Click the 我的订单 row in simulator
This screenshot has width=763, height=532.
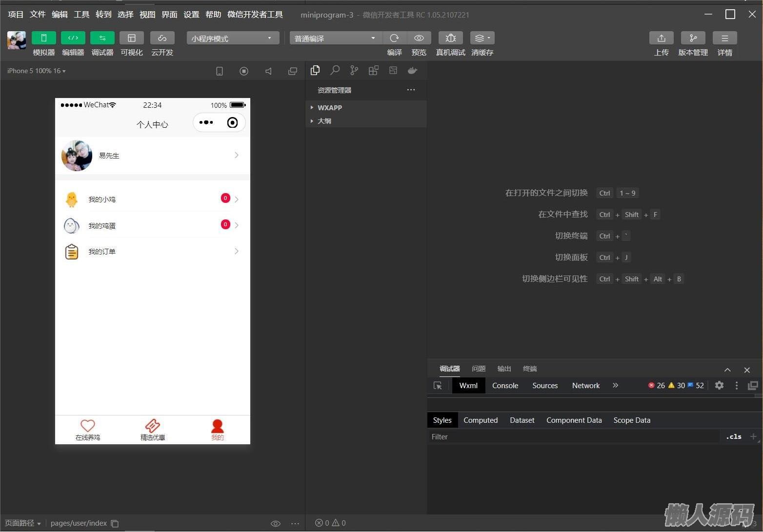click(152, 252)
